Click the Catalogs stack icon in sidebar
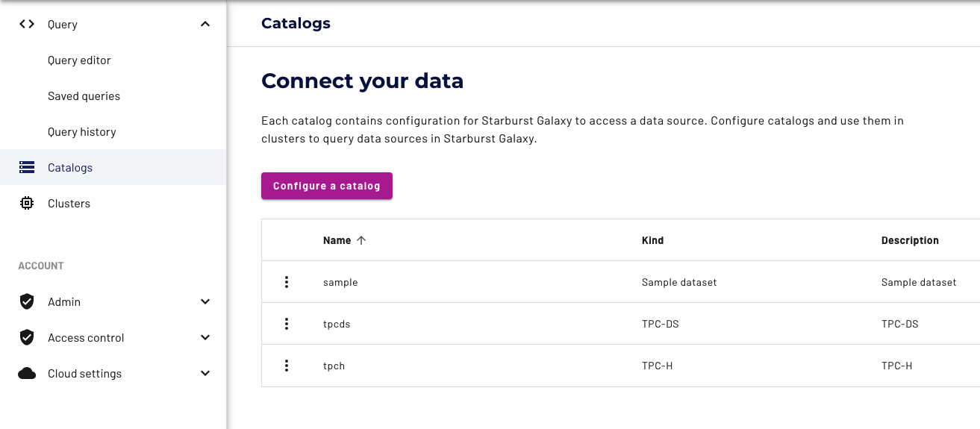Image resolution: width=980 pixels, height=429 pixels. tap(27, 168)
